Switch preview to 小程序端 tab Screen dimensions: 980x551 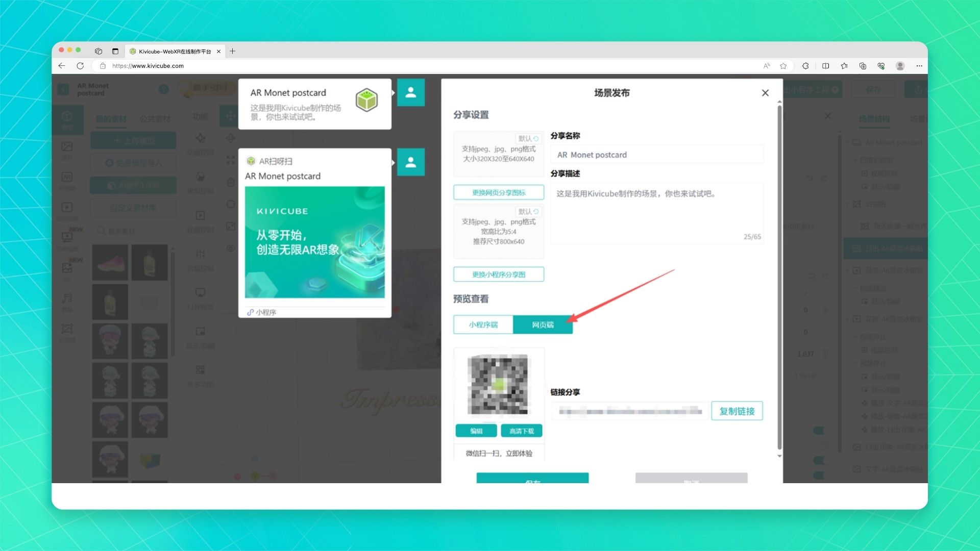click(483, 325)
